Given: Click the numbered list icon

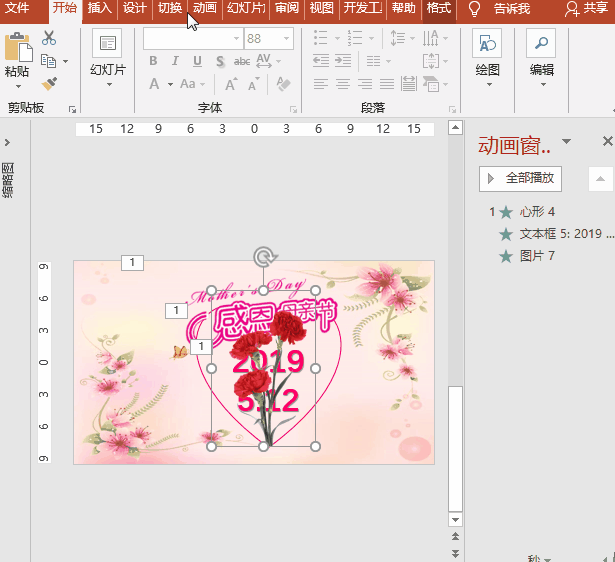Looking at the screenshot, I should click(355, 38).
